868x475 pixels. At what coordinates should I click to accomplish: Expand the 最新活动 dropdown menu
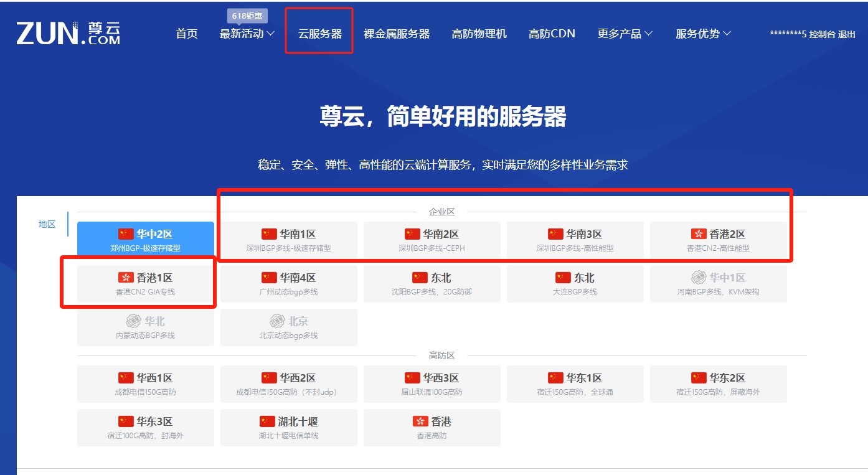point(247,34)
